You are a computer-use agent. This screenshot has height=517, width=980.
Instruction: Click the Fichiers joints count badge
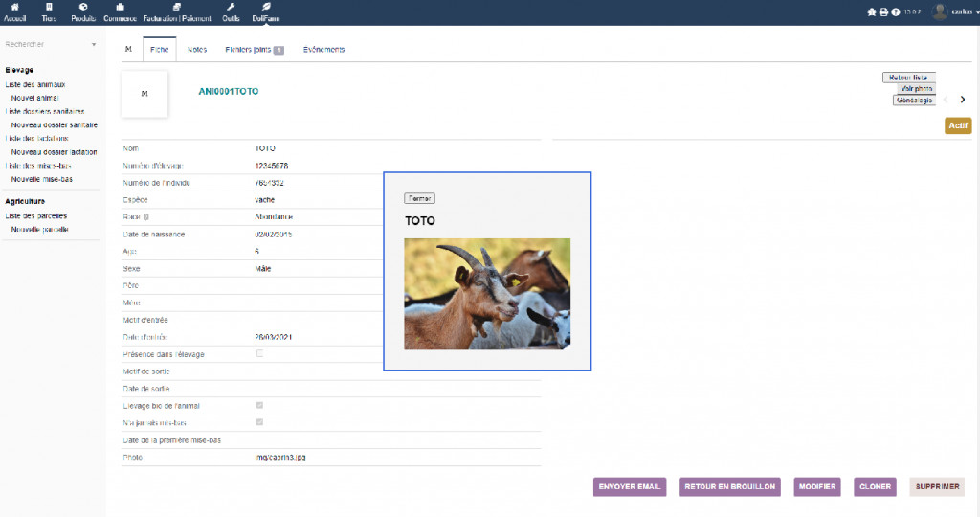tap(278, 50)
